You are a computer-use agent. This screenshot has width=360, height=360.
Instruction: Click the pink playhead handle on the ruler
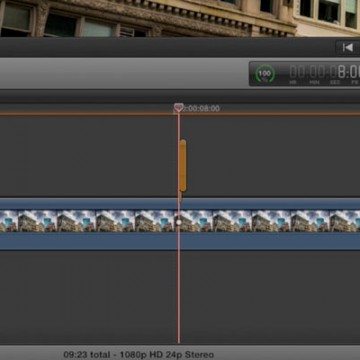[x=179, y=108]
